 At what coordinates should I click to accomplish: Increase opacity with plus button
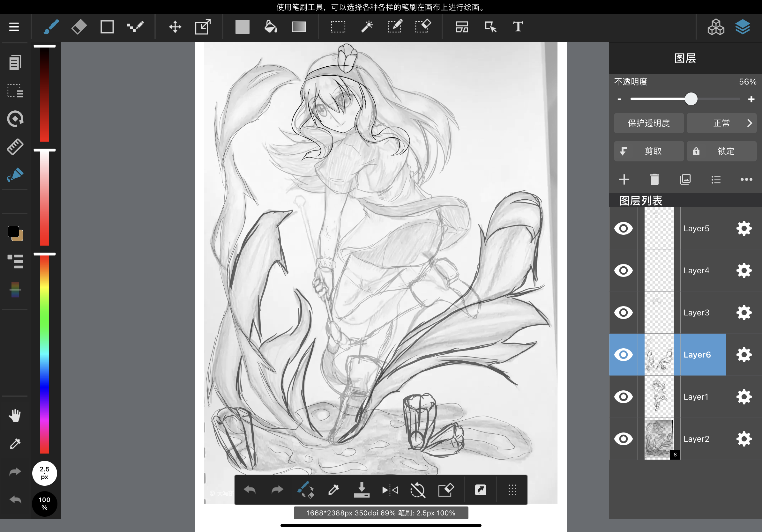click(x=751, y=99)
